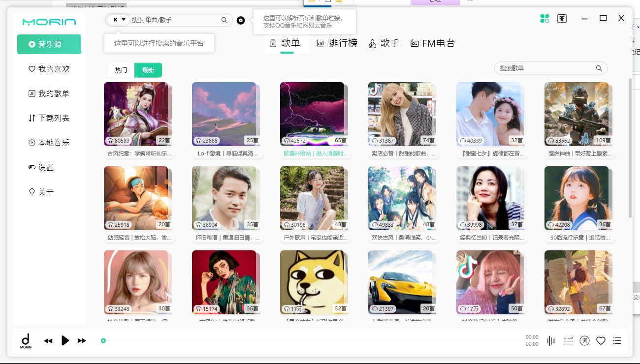This screenshot has height=364, width=640.
Task: Click the boss-key hide window icon
Action: [562, 18]
